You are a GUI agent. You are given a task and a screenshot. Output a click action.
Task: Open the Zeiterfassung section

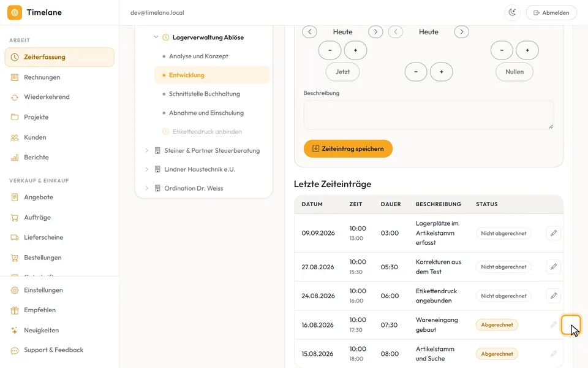coord(59,57)
